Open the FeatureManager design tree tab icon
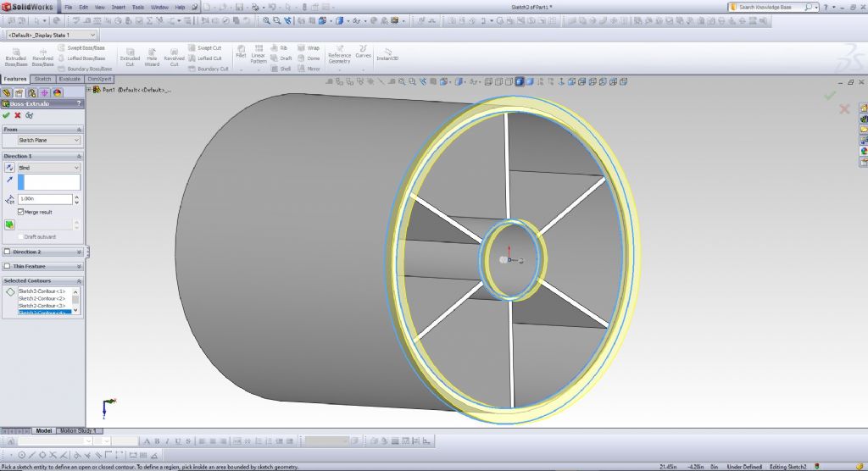The width and height of the screenshot is (868, 471). [x=7, y=93]
